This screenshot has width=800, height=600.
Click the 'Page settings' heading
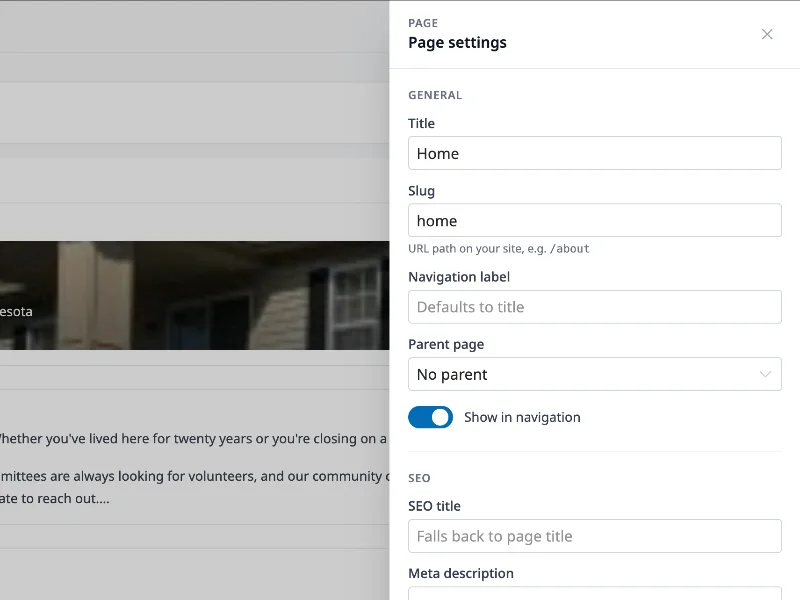[x=457, y=42]
